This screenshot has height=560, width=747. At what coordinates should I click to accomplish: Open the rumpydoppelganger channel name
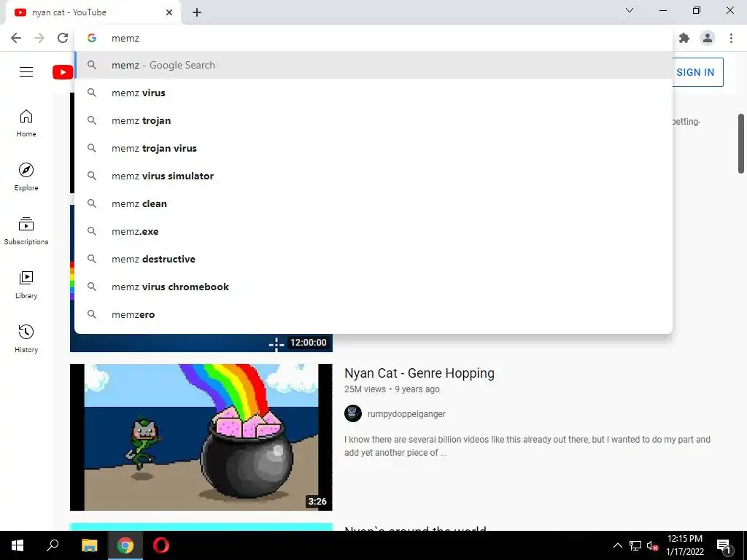406,414
